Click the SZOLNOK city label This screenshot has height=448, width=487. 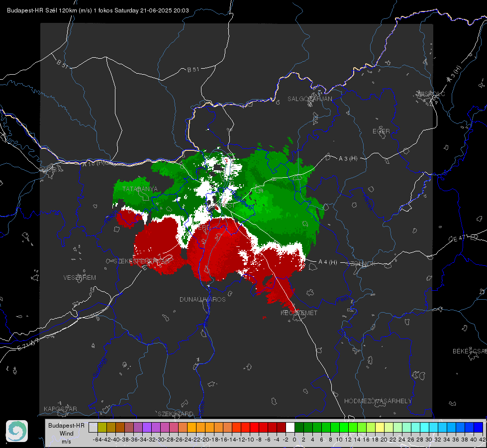coord(361,264)
